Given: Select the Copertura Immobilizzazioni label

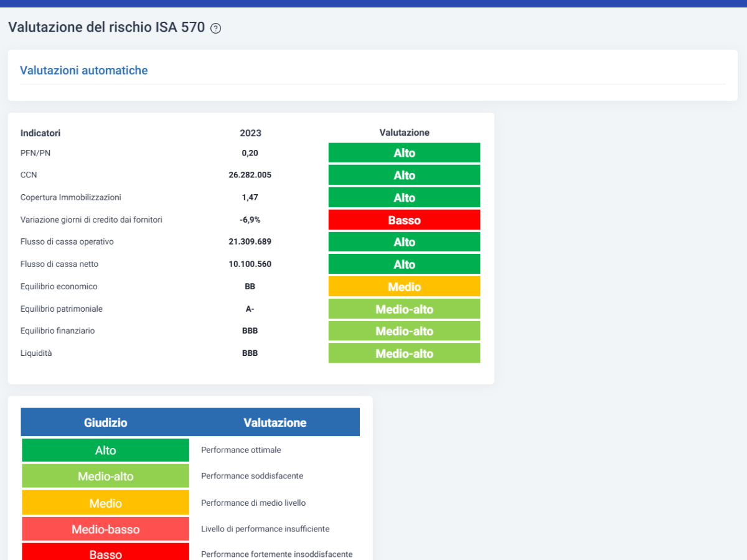Looking at the screenshot, I should coord(71,197).
